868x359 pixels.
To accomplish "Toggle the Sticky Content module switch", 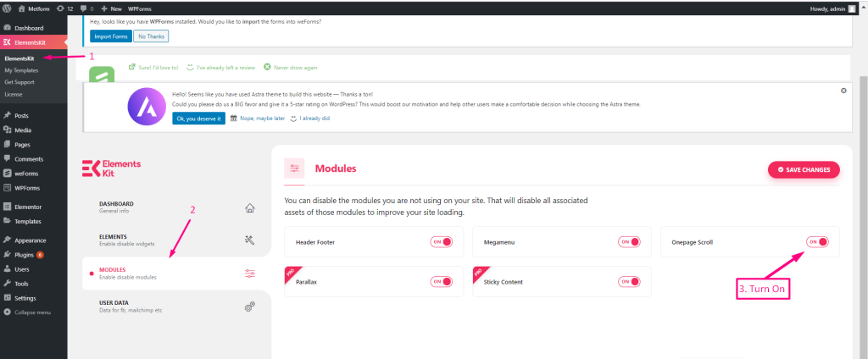I will click(x=630, y=282).
